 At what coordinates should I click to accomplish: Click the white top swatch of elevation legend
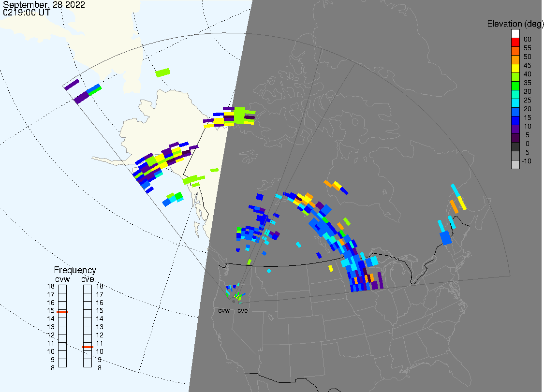515,34
